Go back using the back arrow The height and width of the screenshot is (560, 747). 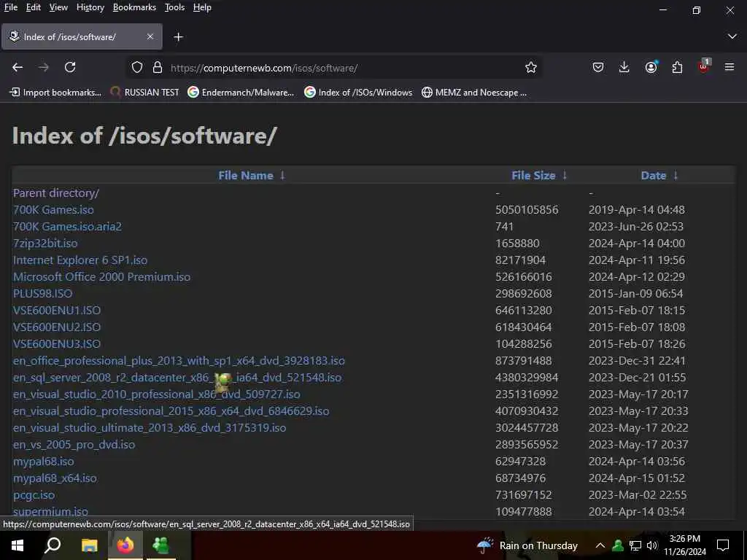18,68
